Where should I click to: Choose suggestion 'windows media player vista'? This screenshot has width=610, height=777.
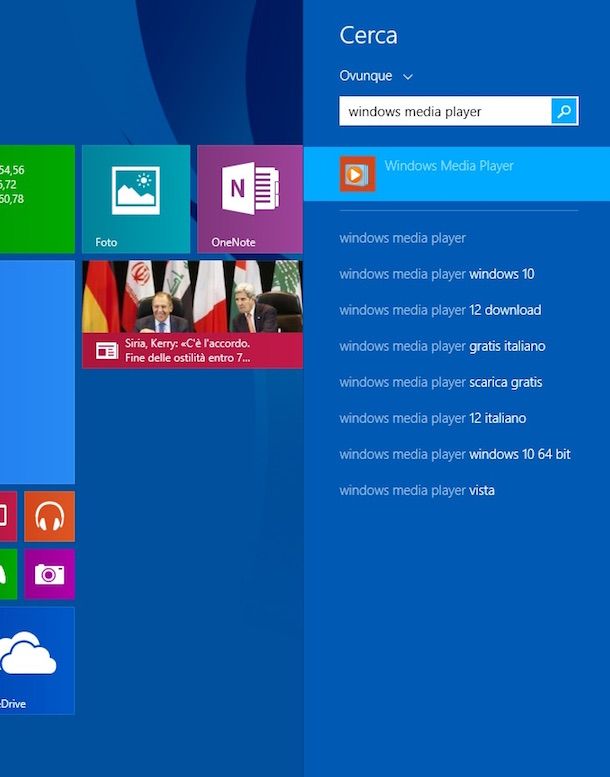(x=417, y=491)
